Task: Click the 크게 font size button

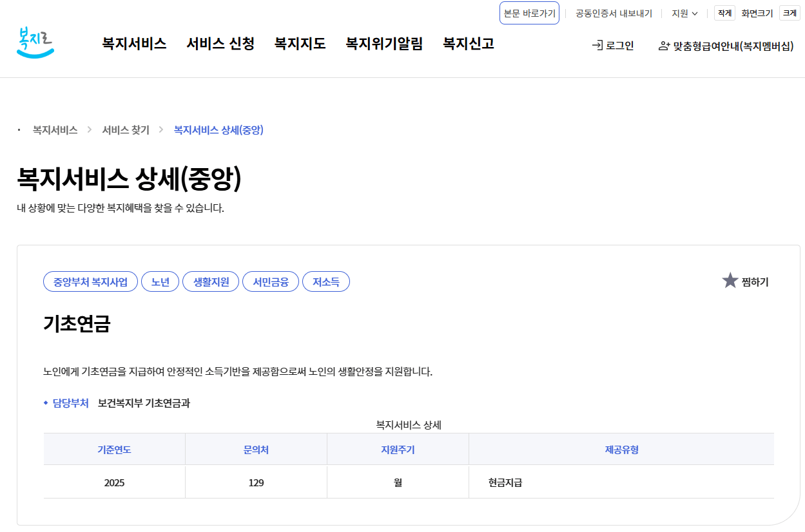Action: [x=790, y=12]
